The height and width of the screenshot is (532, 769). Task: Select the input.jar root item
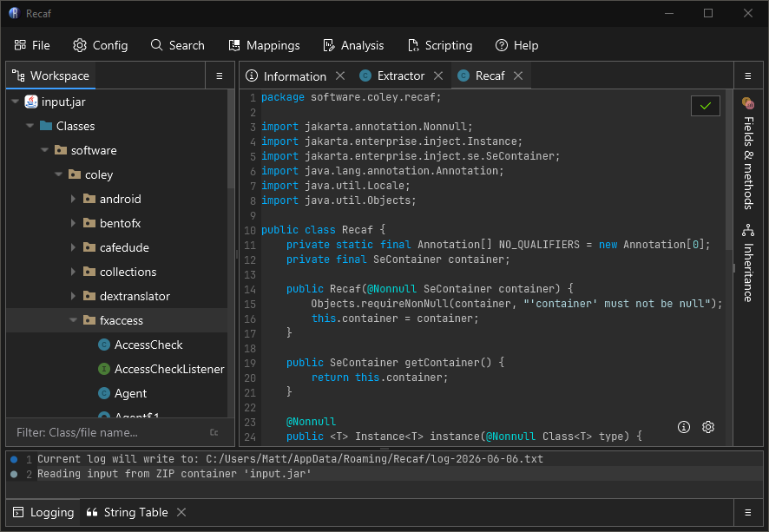point(116,102)
